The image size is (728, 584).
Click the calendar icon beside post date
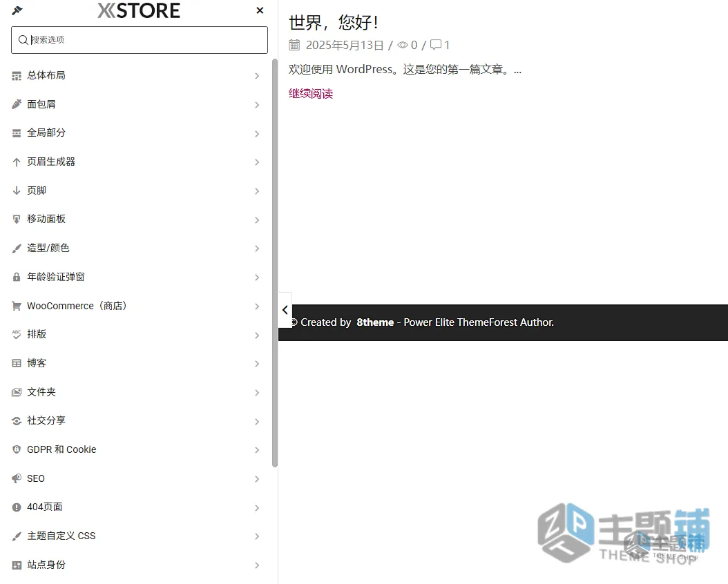[x=294, y=45]
